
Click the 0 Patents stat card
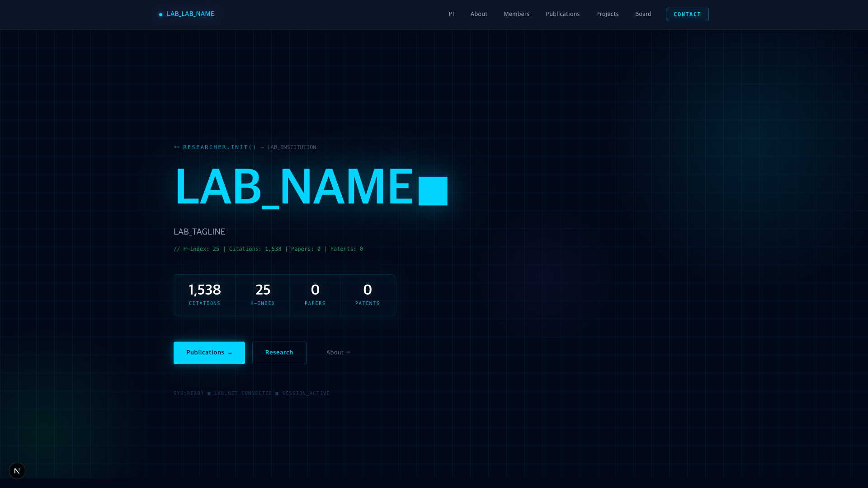point(368,295)
